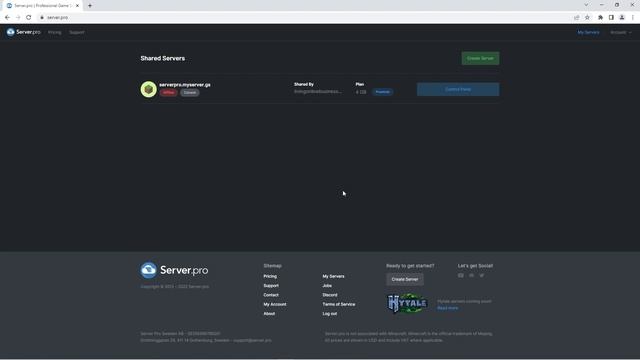Click the lock icon in address bar

[x=42, y=18]
